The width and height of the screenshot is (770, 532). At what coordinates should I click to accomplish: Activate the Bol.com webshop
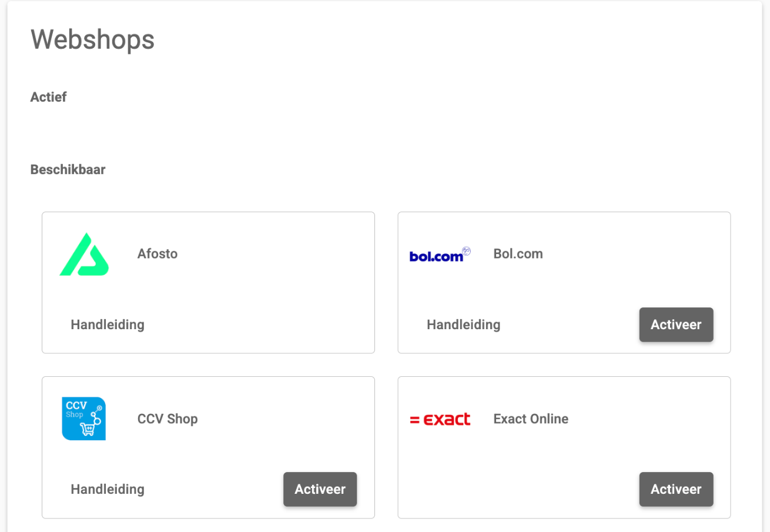point(676,324)
